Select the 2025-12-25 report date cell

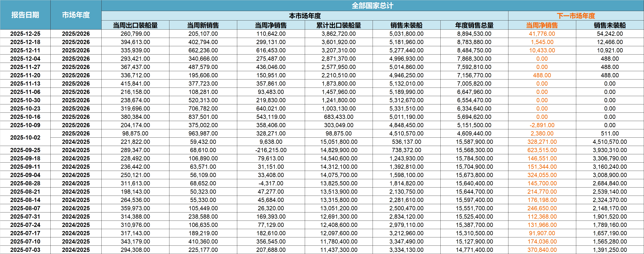point(25,34)
